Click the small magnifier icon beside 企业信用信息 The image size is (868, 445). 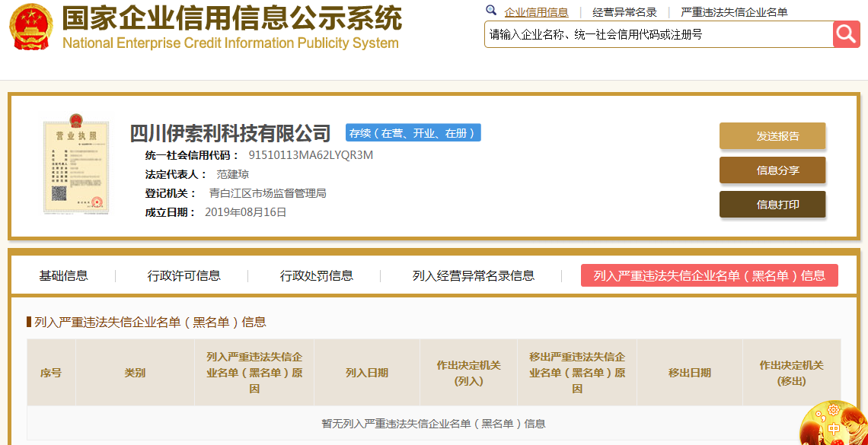491,11
